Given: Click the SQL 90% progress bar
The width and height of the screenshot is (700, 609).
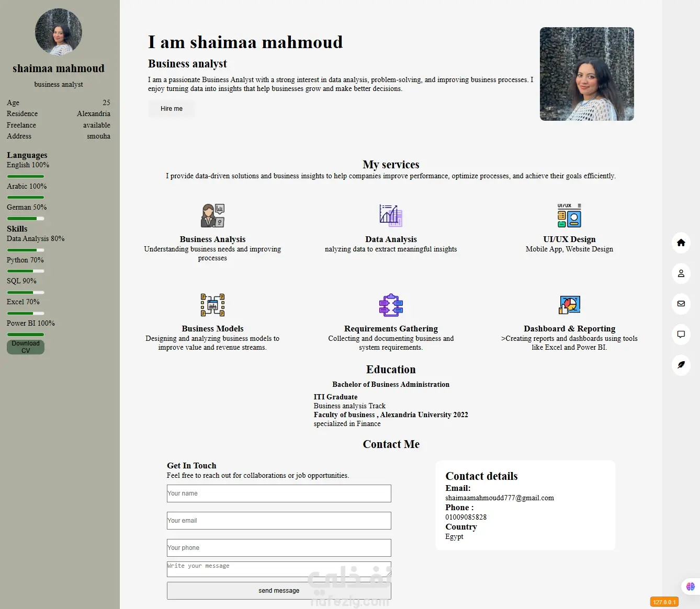Looking at the screenshot, I should tap(26, 292).
